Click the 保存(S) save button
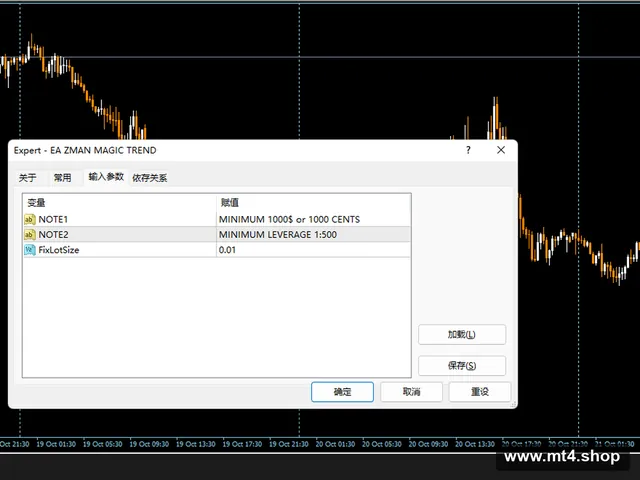The height and width of the screenshot is (480, 640). 462,366
